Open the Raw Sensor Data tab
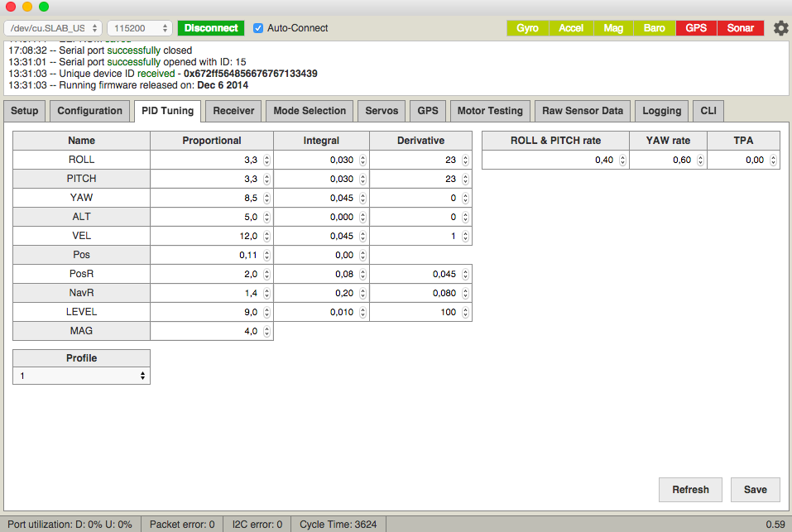Image resolution: width=792 pixels, height=532 pixels. click(582, 111)
